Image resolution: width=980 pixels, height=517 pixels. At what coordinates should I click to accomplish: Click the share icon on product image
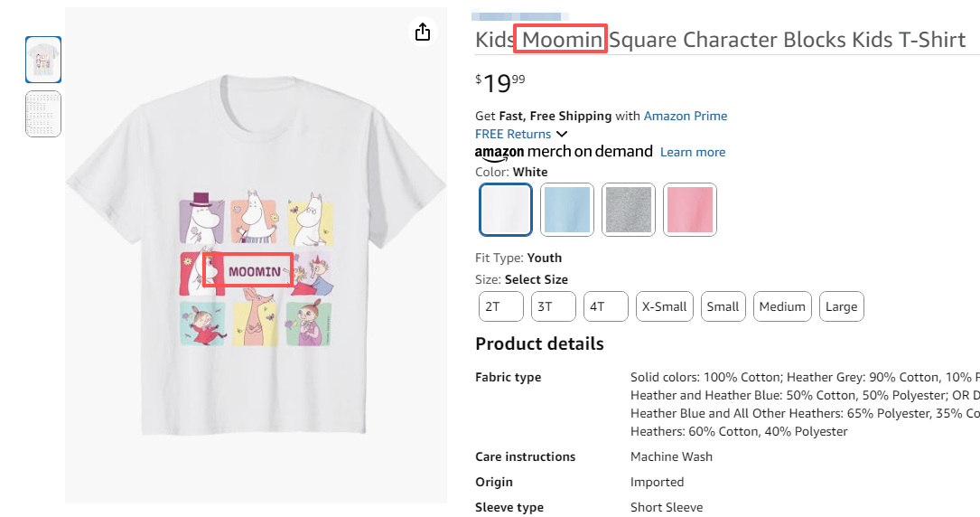[423, 33]
